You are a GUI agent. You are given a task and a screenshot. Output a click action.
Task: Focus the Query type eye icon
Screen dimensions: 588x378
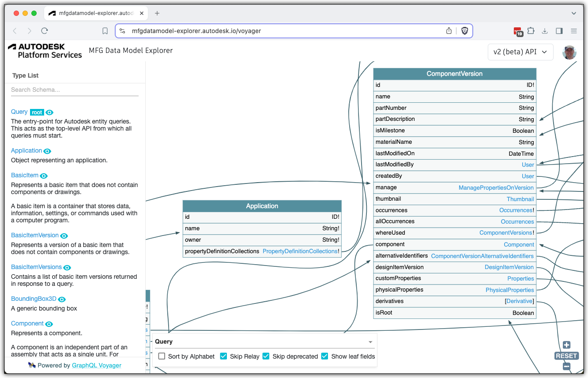49,112
